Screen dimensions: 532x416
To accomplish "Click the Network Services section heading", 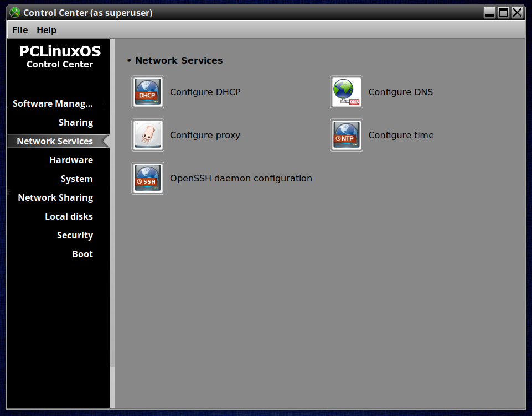I will (179, 60).
